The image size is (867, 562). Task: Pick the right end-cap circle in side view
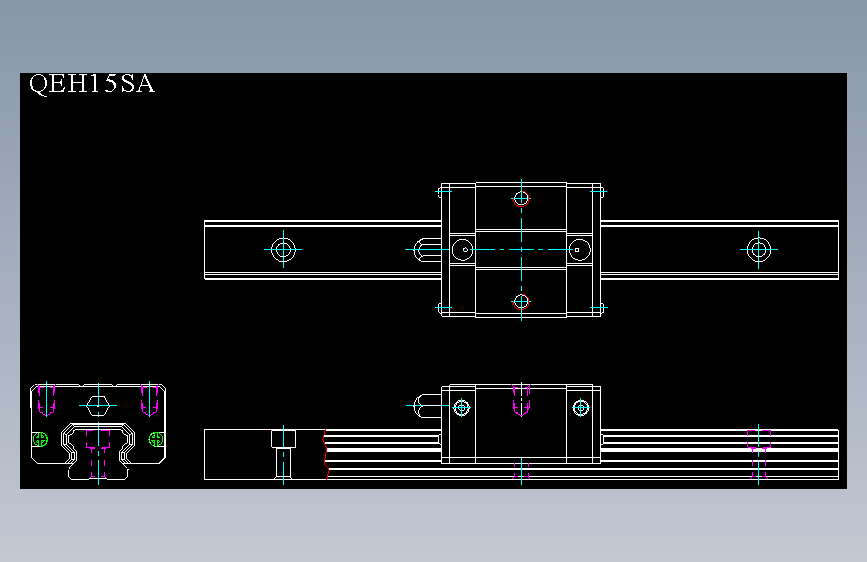point(581,408)
